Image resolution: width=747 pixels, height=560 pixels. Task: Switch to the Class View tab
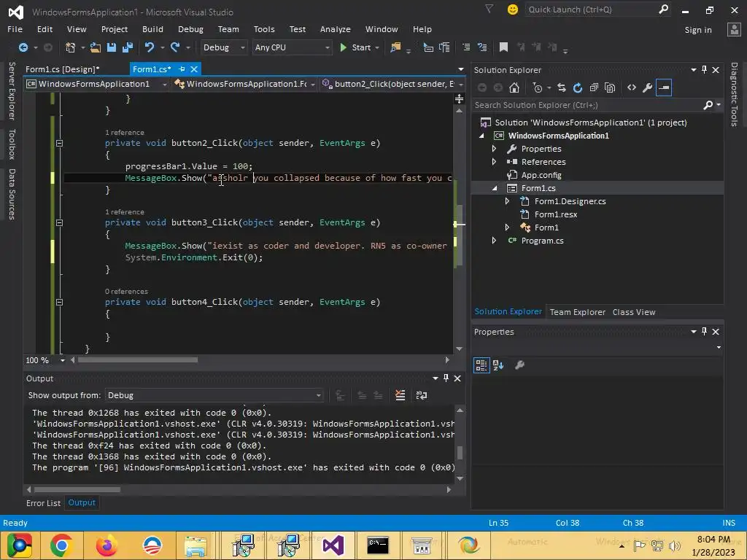pos(634,312)
